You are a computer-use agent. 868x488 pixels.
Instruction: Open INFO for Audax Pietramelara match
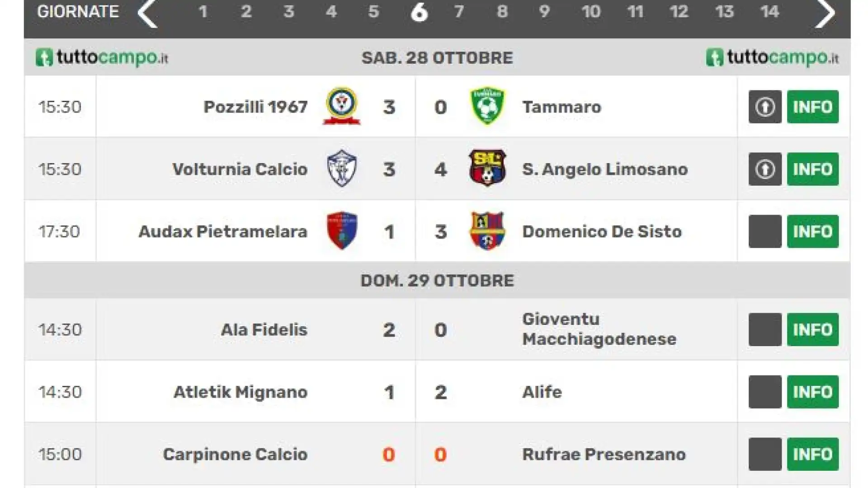(x=813, y=231)
